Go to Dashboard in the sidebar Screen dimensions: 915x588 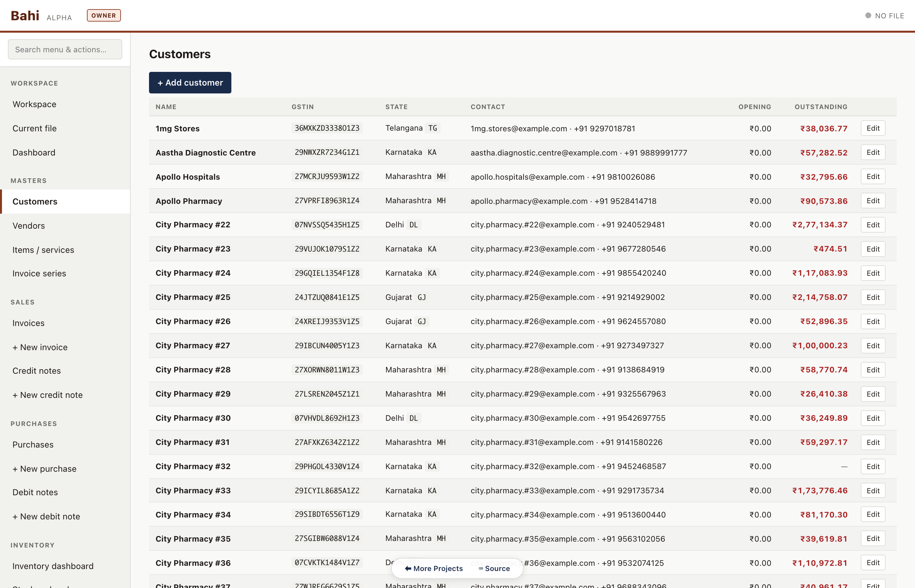[34, 153]
